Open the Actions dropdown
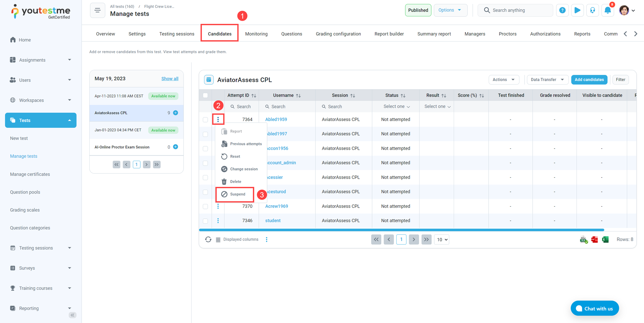 coord(503,79)
